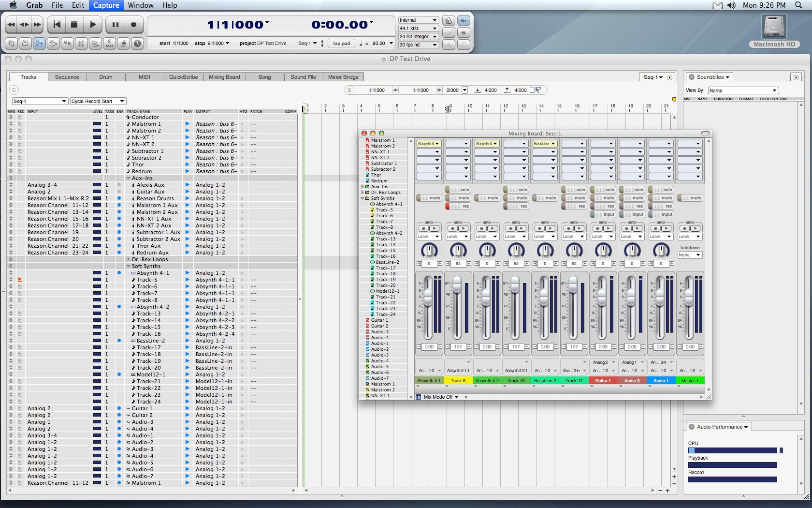Screen dimensions: 812x508
Task: Toggle enable dot for Alexis Aux track
Action: coord(119,185)
